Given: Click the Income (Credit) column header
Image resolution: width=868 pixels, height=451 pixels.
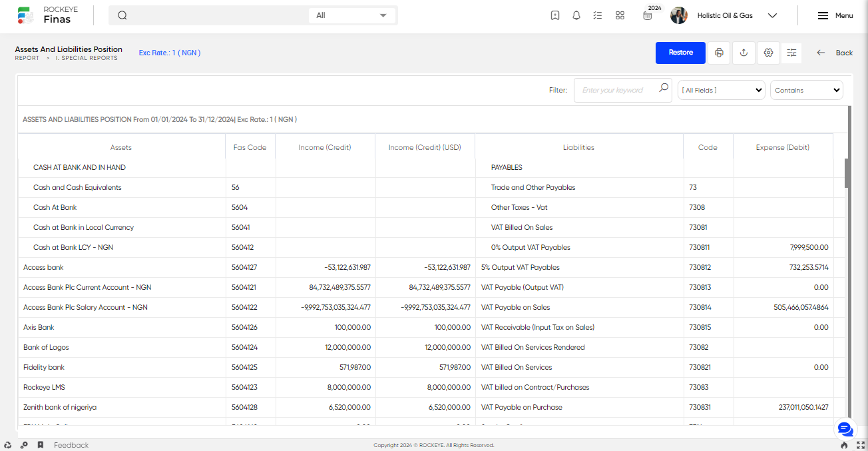Looking at the screenshot, I should [325, 147].
